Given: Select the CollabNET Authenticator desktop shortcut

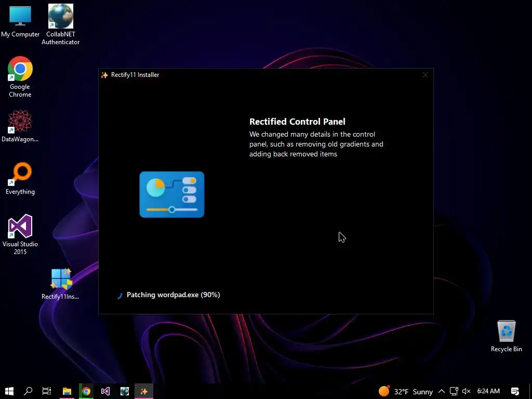Looking at the screenshot, I should click(60, 24).
